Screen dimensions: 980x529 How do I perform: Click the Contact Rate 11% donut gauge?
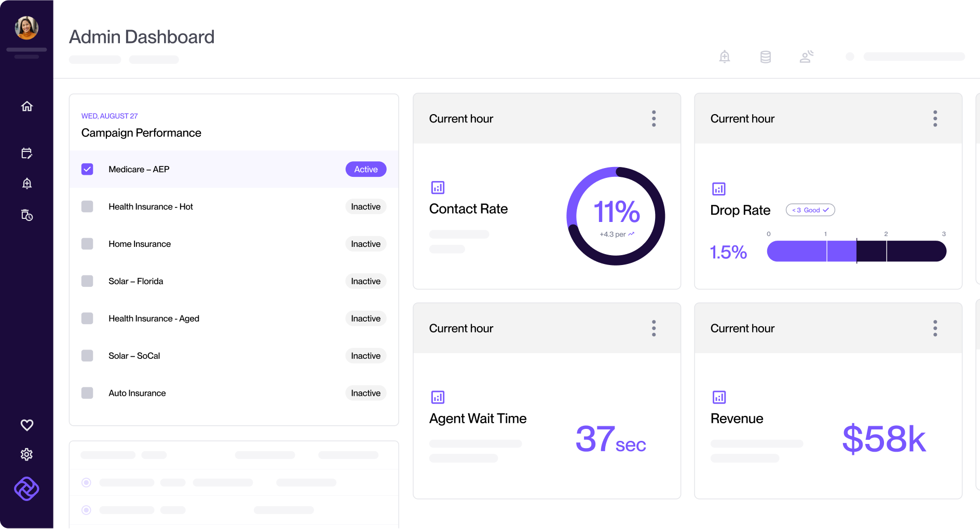click(x=616, y=216)
